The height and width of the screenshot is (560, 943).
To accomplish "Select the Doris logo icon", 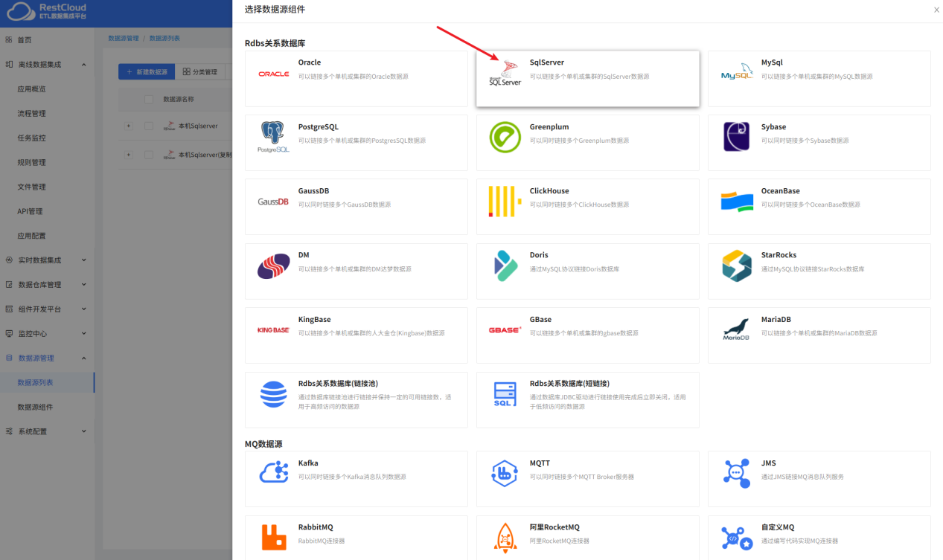I will (x=505, y=265).
